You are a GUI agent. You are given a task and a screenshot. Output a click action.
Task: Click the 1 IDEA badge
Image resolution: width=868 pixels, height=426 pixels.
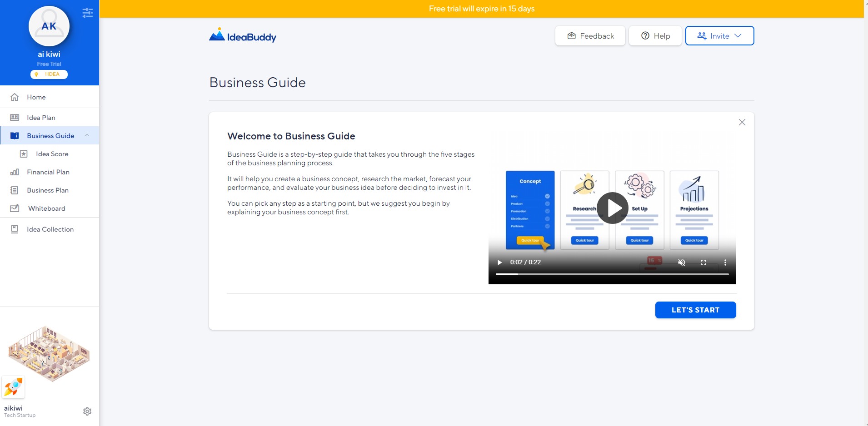click(49, 74)
